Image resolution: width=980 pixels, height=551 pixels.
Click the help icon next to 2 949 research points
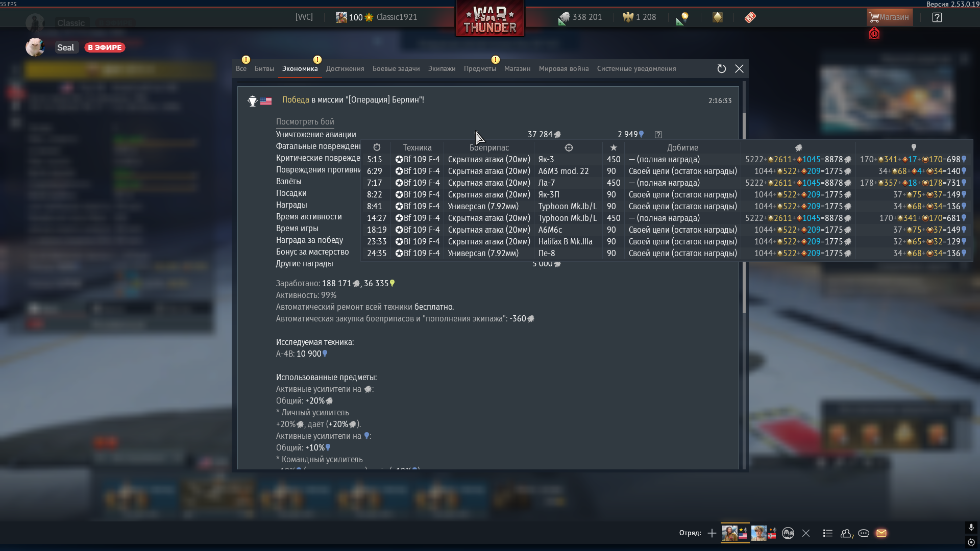coord(658,135)
